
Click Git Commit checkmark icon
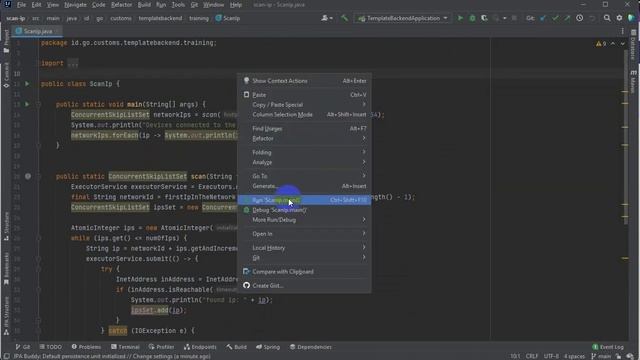pos(555,18)
